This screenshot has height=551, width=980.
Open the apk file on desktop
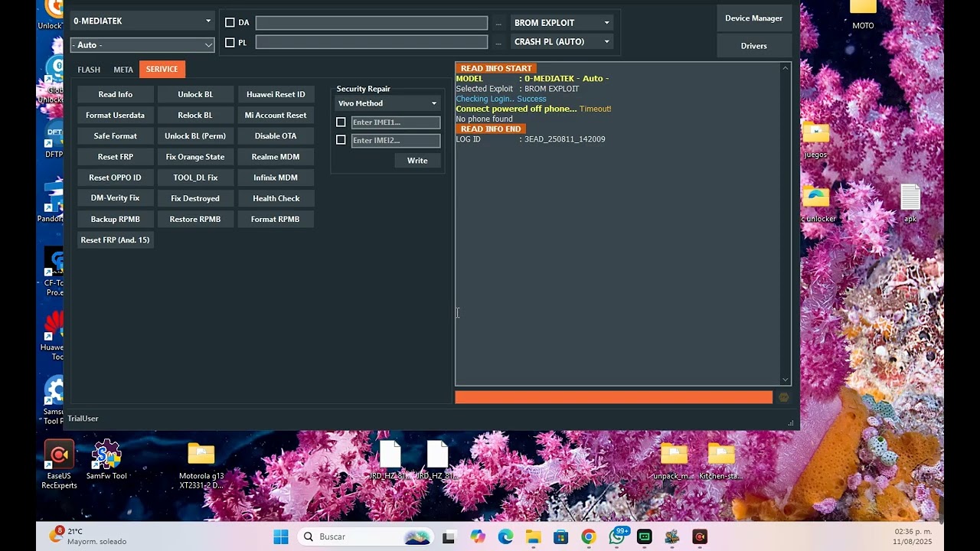[x=910, y=204]
